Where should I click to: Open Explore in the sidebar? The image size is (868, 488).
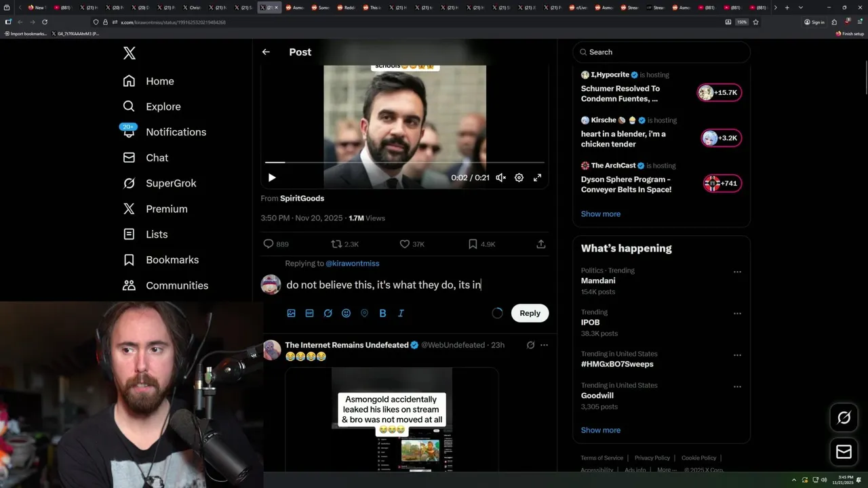point(152,106)
